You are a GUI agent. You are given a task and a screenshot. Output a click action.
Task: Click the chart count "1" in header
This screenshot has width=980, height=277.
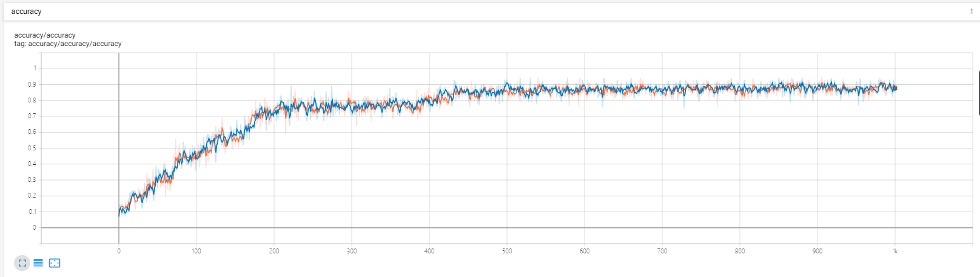click(971, 12)
